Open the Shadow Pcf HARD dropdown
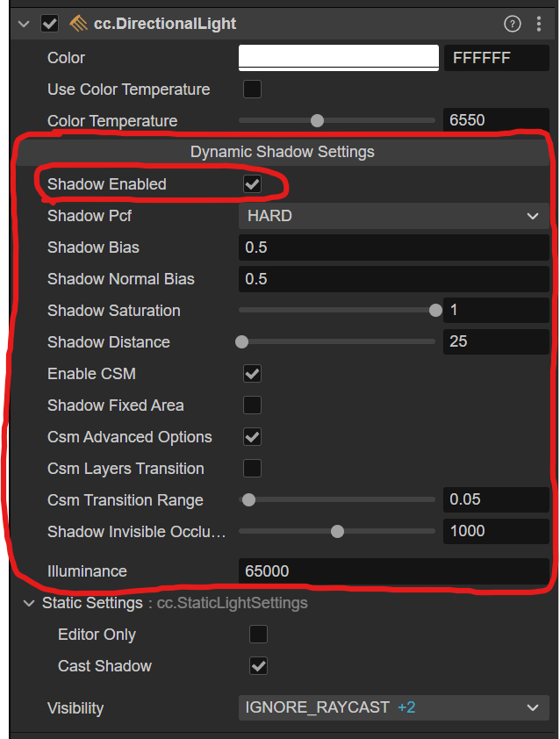Viewport: 560px width, 739px height. [393, 216]
